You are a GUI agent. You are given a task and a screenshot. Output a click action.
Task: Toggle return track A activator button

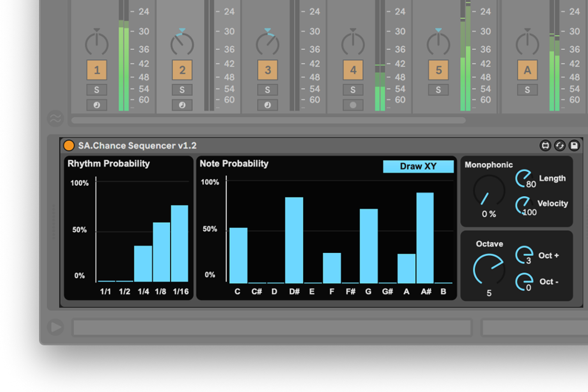[527, 70]
